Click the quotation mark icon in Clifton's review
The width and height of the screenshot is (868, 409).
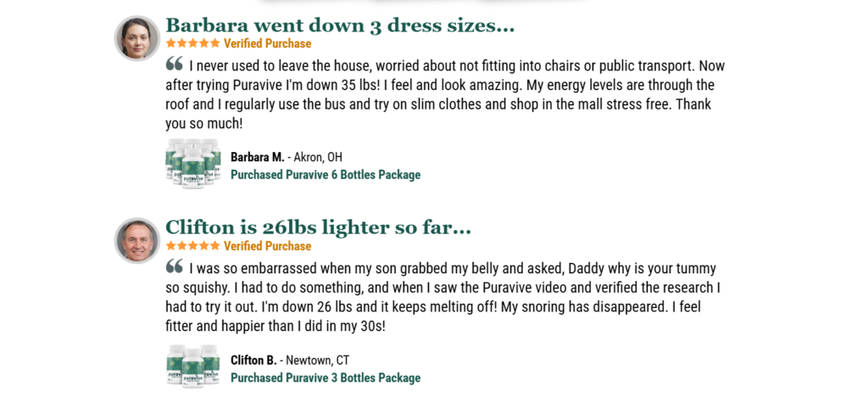pyautogui.click(x=175, y=266)
